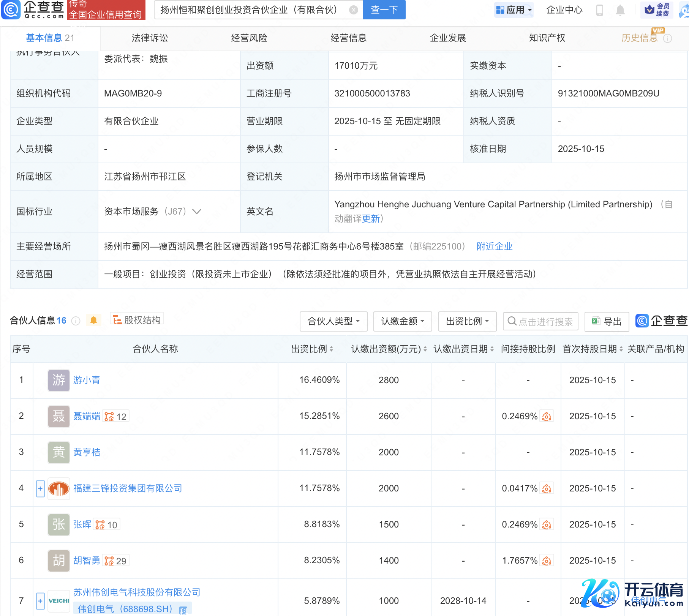Open the 认缴金额 filter dropdown
Image resolution: width=689 pixels, height=616 pixels.
[x=402, y=321]
